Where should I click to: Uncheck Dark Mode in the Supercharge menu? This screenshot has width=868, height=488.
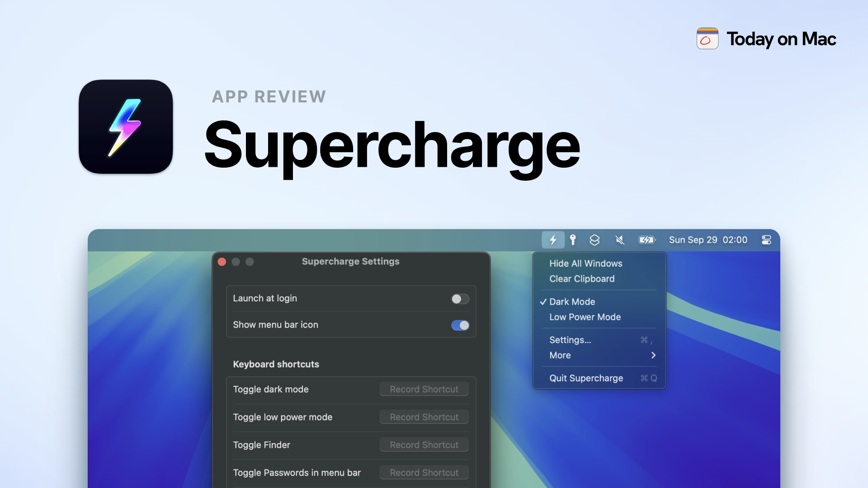point(572,301)
